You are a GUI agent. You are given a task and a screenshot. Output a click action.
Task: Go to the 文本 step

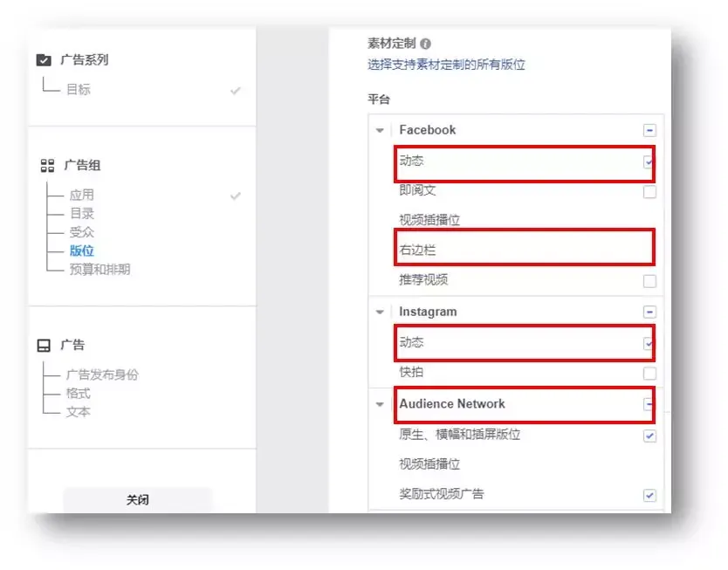[x=78, y=412]
